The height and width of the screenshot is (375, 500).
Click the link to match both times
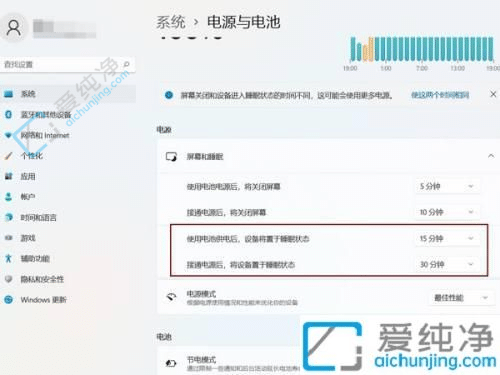tap(440, 95)
